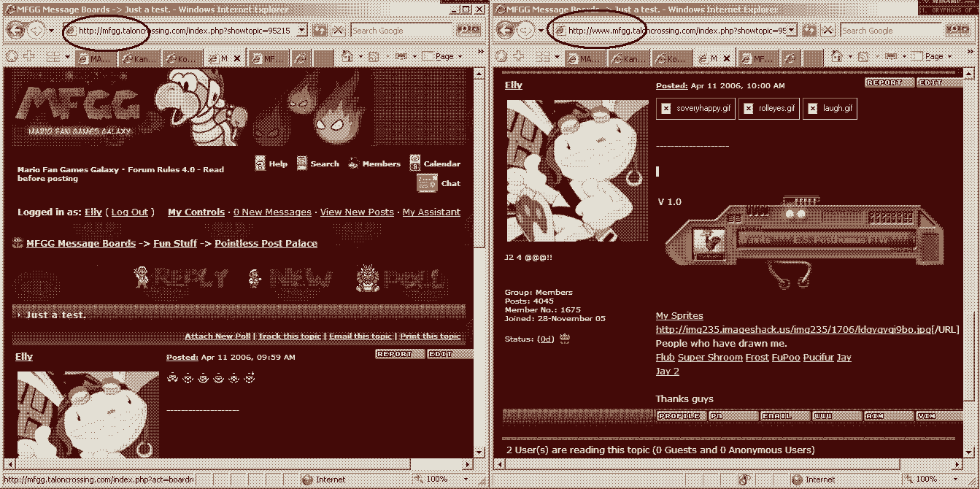
Task: Click Refresh icon in the left IE window
Action: [319, 31]
